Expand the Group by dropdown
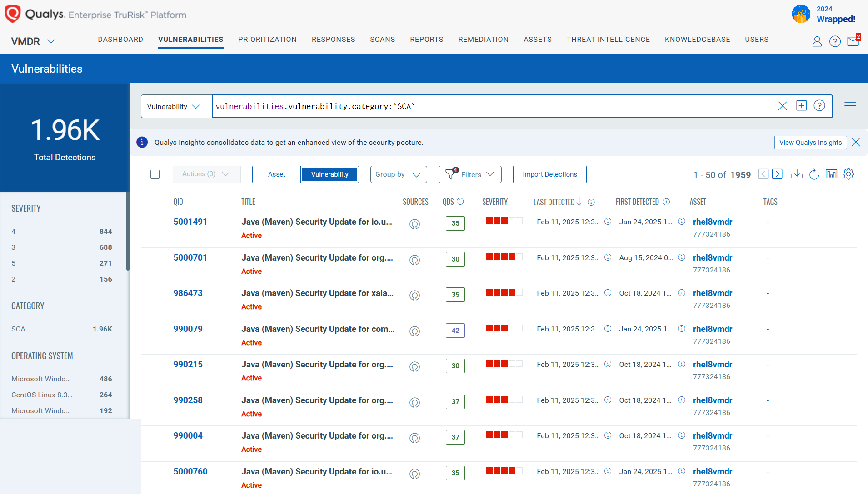This screenshot has height=494, width=868. coord(398,174)
